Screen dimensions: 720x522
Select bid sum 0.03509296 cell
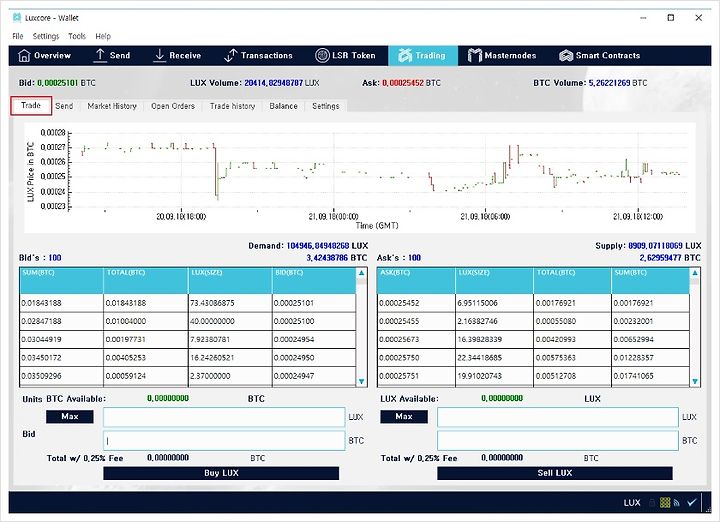click(x=62, y=376)
